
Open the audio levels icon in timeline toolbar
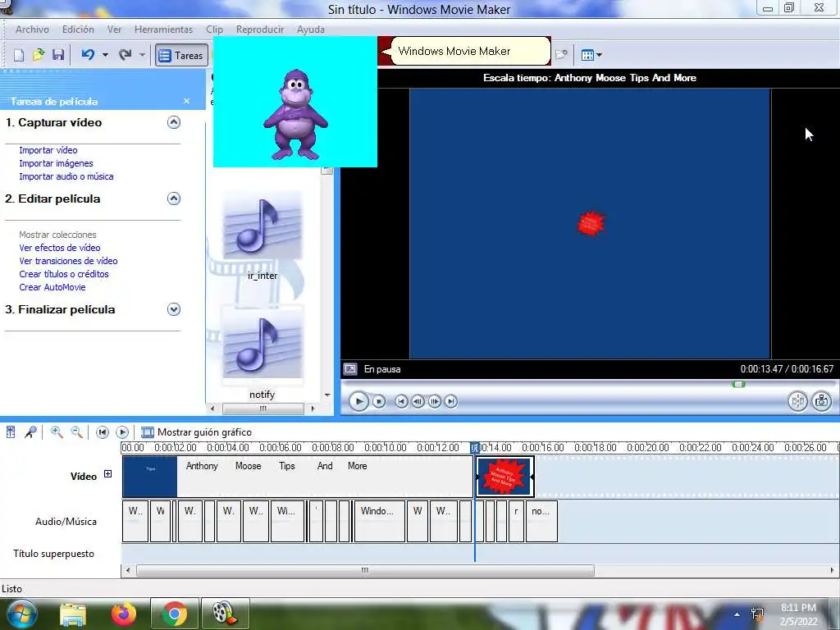(x=11, y=431)
